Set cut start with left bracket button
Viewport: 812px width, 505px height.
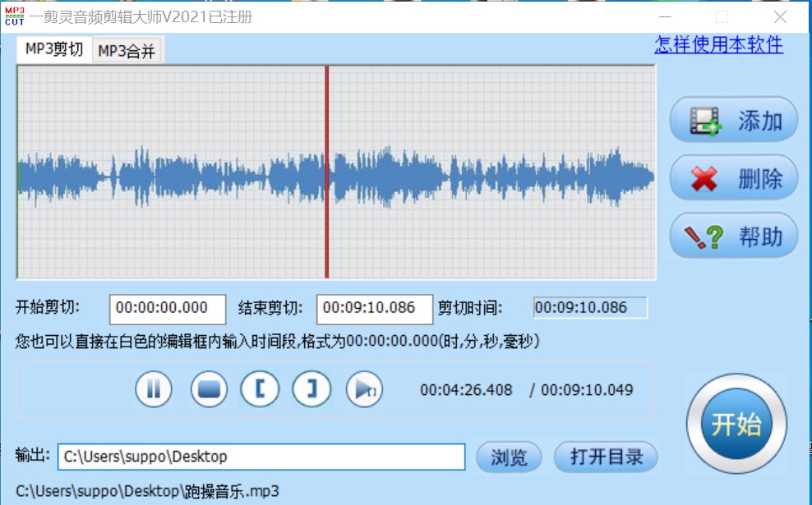(x=260, y=389)
